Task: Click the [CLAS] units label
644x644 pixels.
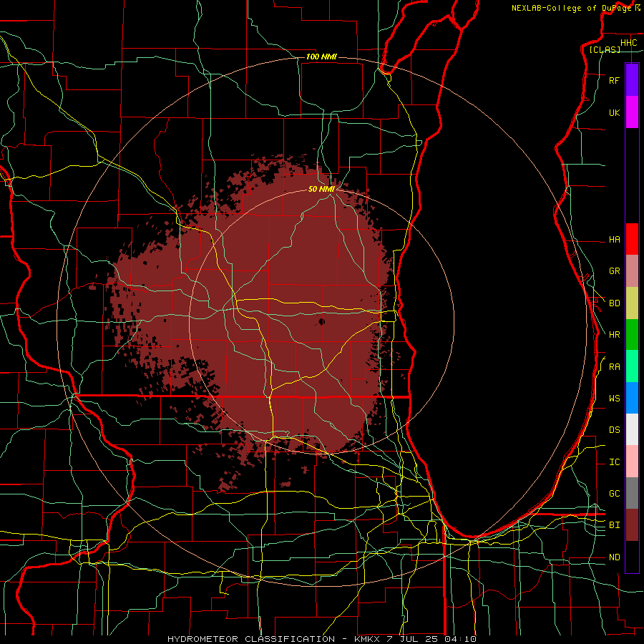Action: pos(605,49)
